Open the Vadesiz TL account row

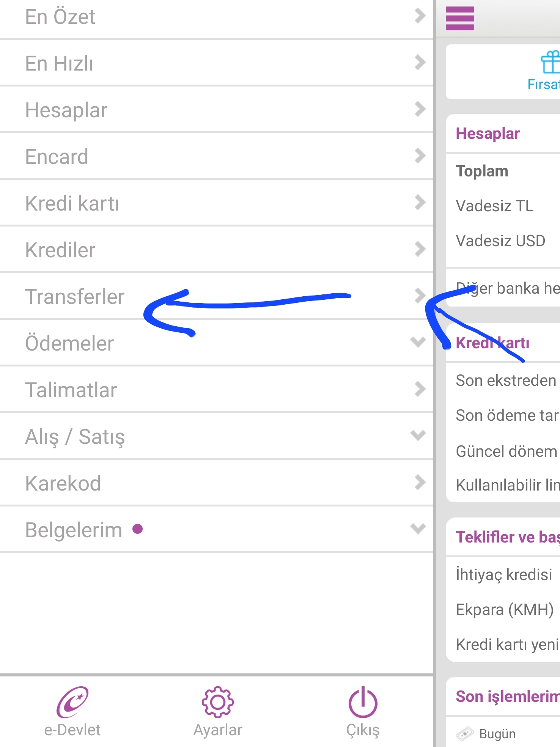coord(495,206)
